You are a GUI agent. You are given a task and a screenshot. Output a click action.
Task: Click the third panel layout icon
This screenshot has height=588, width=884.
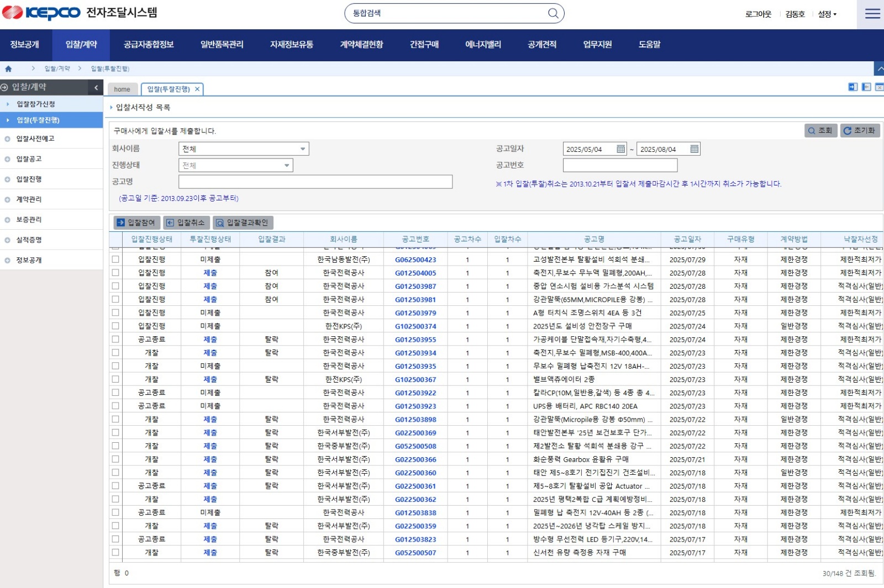(879, 87)
